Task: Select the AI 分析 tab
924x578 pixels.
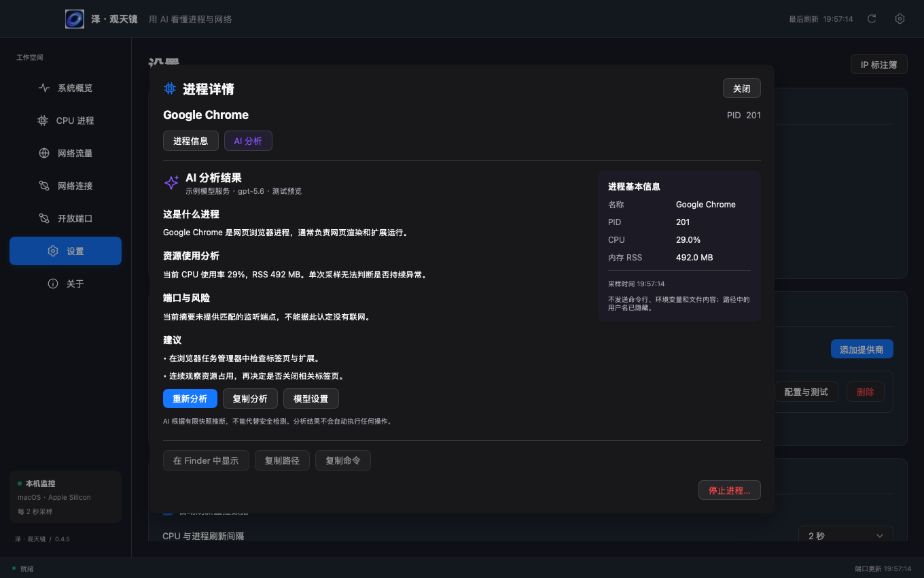Action: click(248, 141)
